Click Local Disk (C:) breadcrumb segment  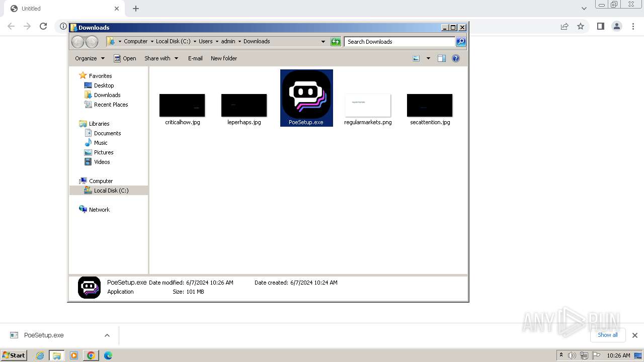173,41
